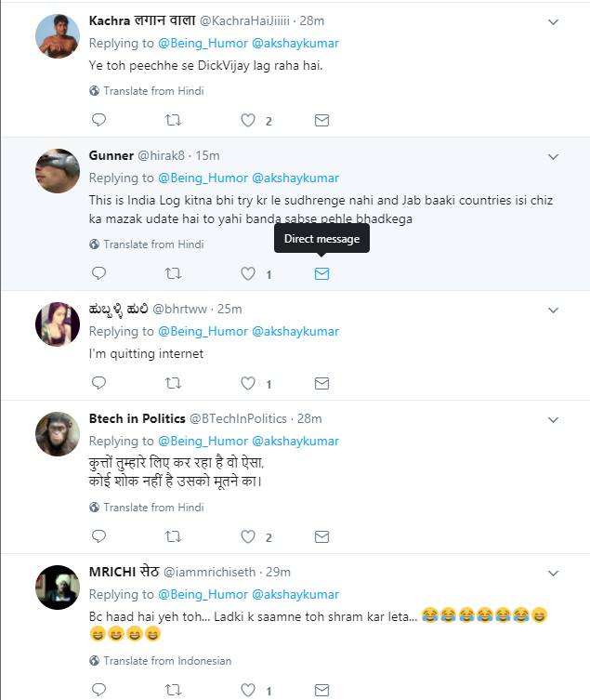Direct message the "I'm quitting internet" author
This screenshot has width=590, height=700.
[321, 383]
